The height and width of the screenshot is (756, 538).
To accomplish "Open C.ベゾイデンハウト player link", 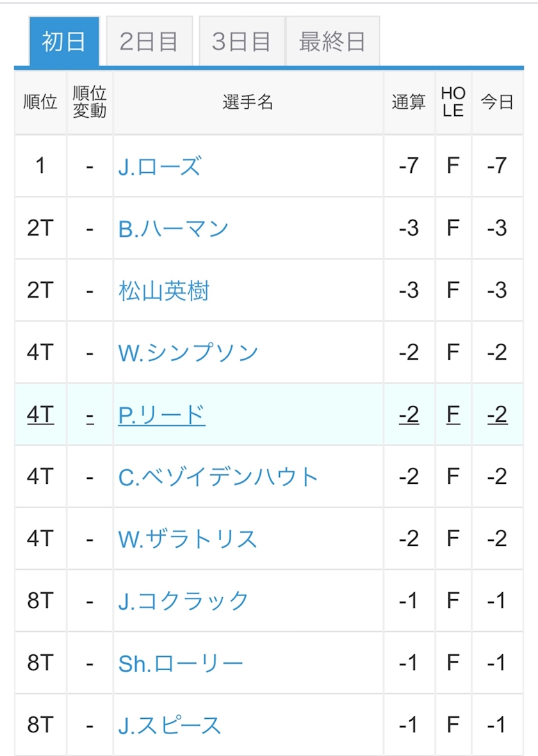I will [218, 478].
